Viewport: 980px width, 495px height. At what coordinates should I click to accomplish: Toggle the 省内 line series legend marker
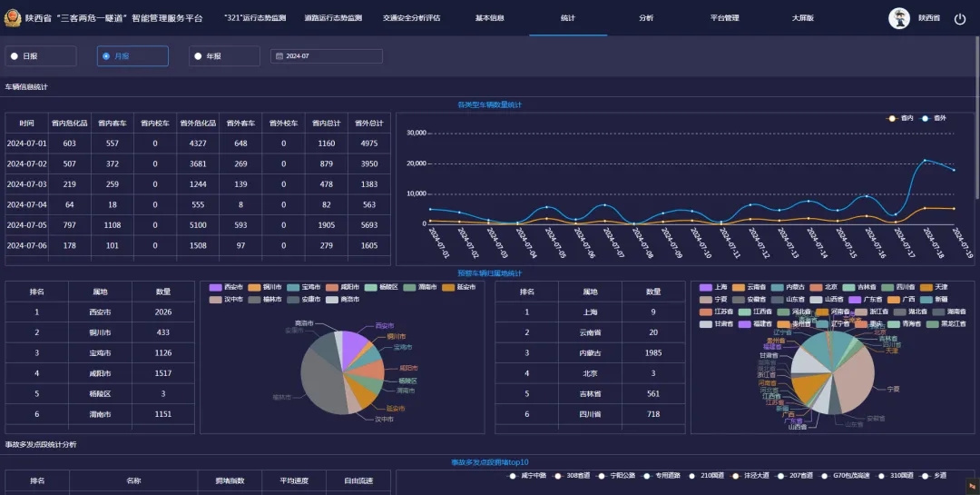click(x=895, y=118)
